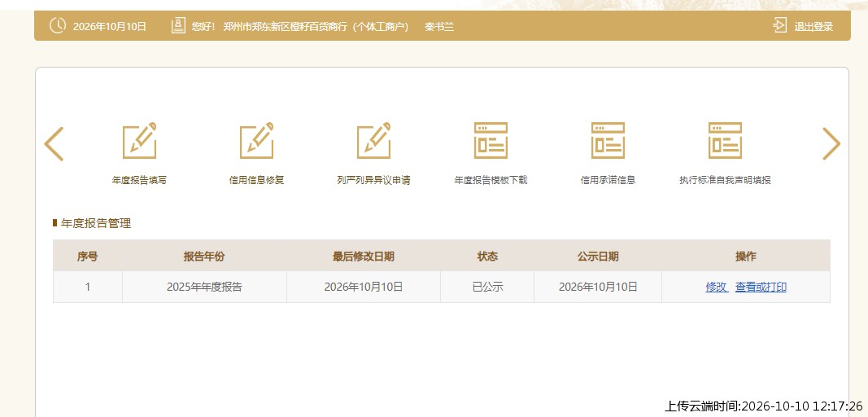
Task: Open the 年度报告填写 pencil icon
Action: click(x=139, y=141)
